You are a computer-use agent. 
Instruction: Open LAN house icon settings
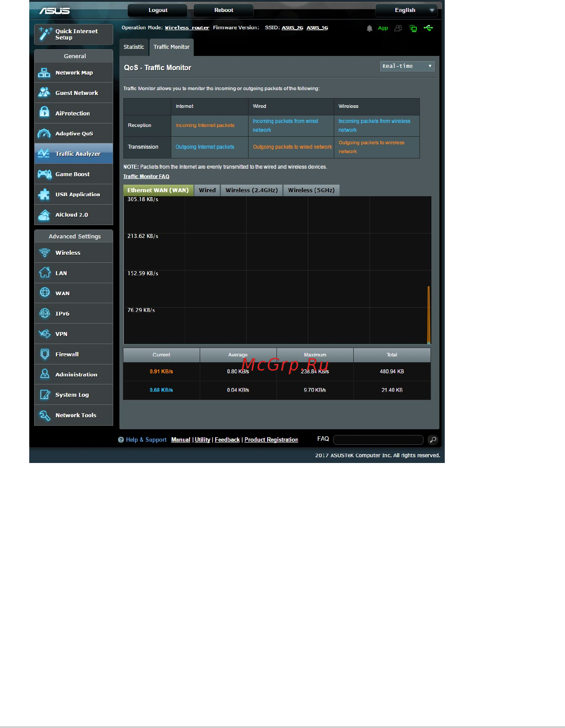[44, 273]
